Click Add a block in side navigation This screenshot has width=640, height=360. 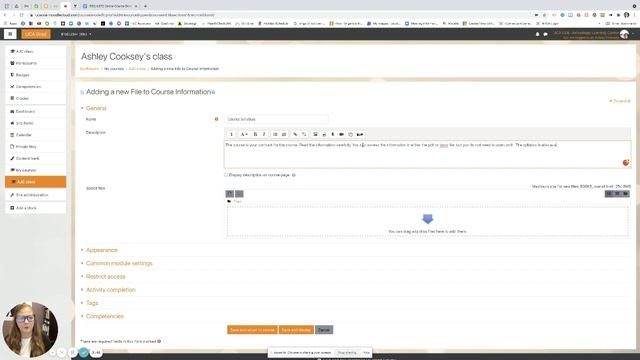click(36, 208)
